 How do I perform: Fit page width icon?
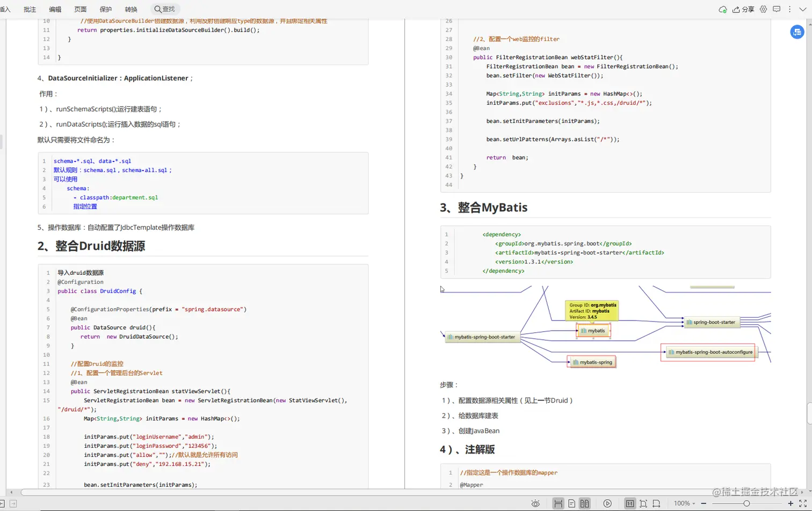[x=656, y=503]
